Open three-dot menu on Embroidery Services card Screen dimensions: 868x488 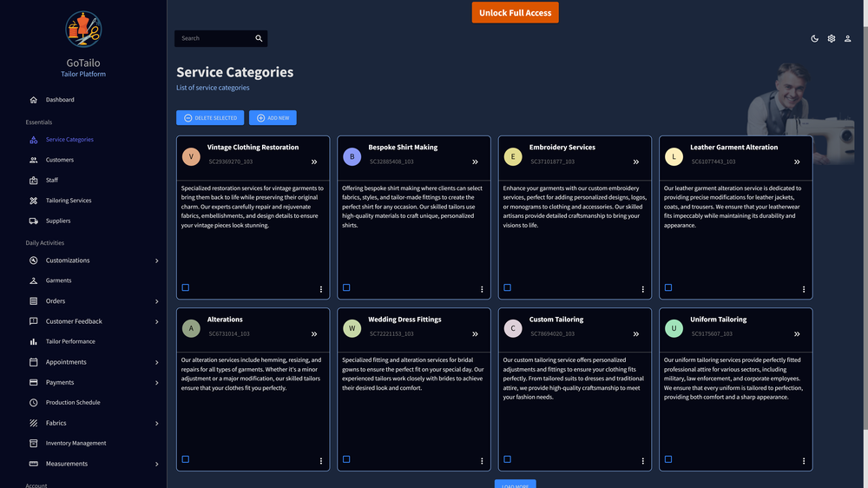click(x=642, y=289)
